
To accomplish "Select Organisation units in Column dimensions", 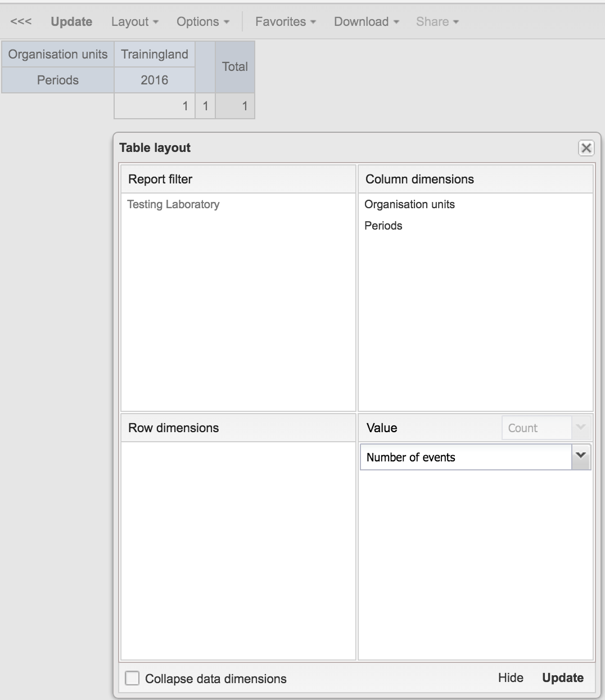I will pos(409,204).
